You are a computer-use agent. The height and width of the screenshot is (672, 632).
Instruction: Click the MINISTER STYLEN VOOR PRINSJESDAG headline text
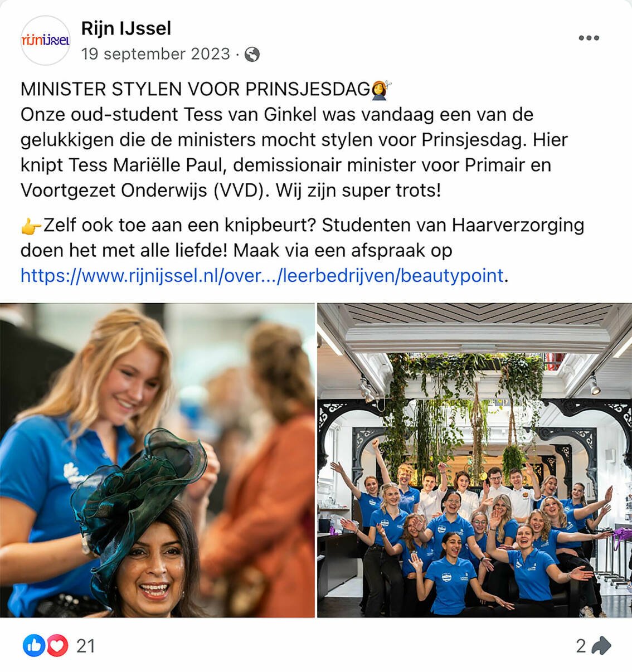(196, 89)
